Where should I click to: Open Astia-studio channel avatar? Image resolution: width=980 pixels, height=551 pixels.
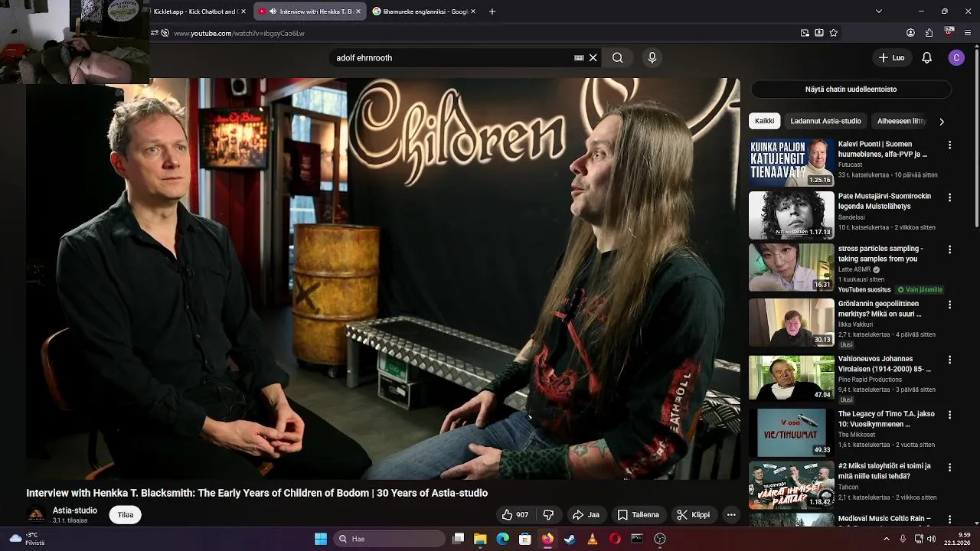[x=36, y=514]
